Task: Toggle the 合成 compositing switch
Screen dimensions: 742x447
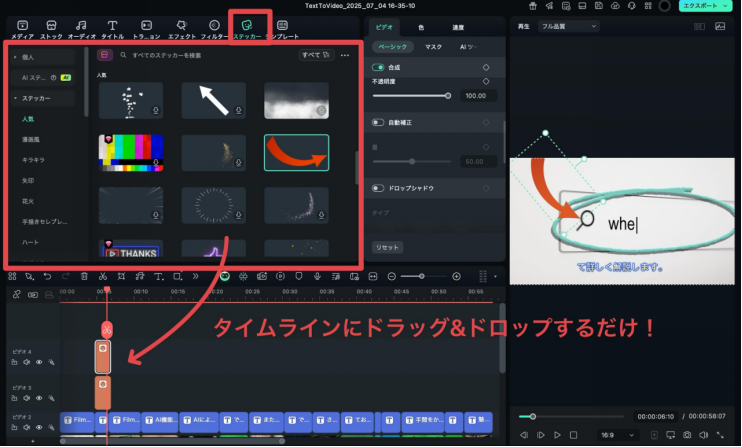Action: click(x=378, y=68)
